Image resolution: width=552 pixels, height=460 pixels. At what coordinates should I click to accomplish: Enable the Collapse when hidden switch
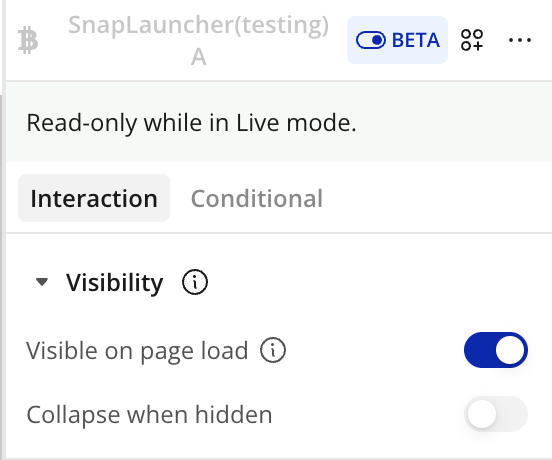click(496, 414)
